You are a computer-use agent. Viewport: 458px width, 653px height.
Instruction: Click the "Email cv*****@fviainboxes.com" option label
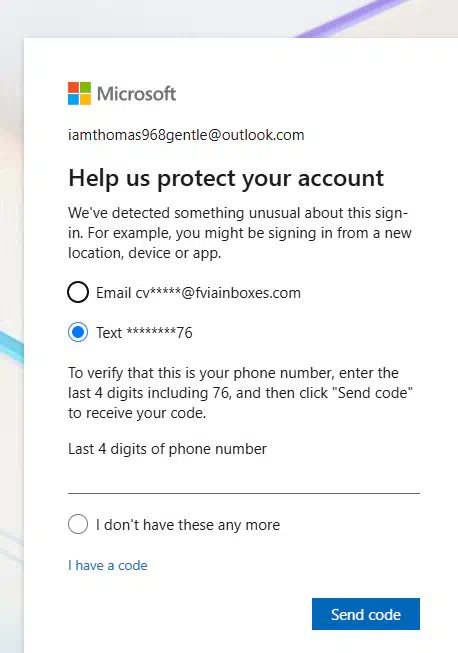pos(198,293)
